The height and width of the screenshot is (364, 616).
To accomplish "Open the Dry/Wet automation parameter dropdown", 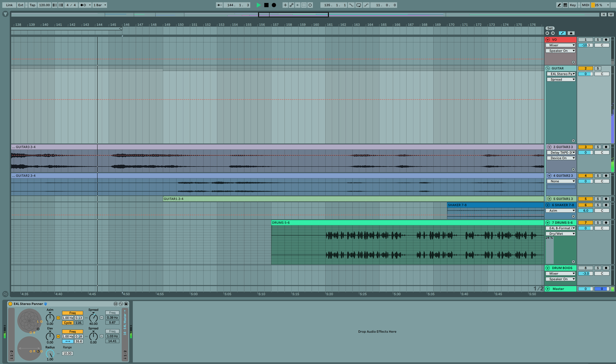I will pyautogui.click(x=561, y=234).
